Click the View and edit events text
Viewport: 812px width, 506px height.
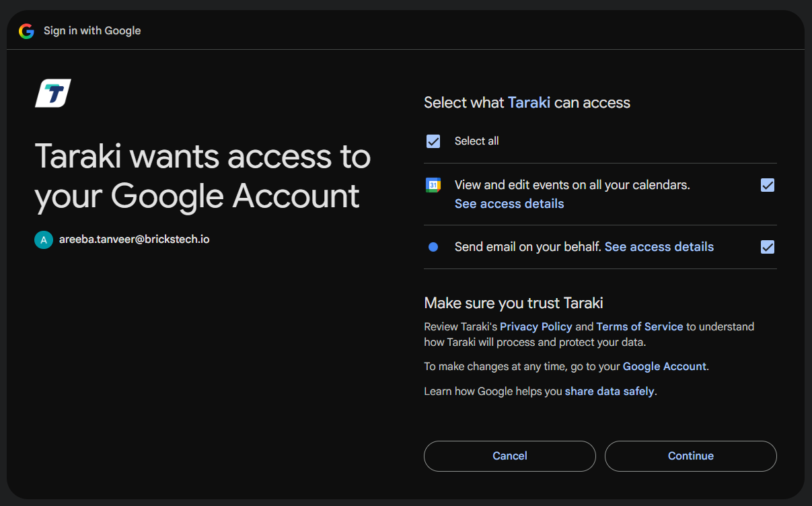pyautogui.click(x=573, y=185)
